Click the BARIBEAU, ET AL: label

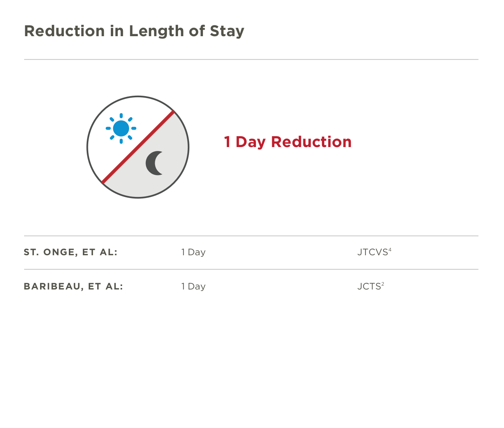click(73, 286)
